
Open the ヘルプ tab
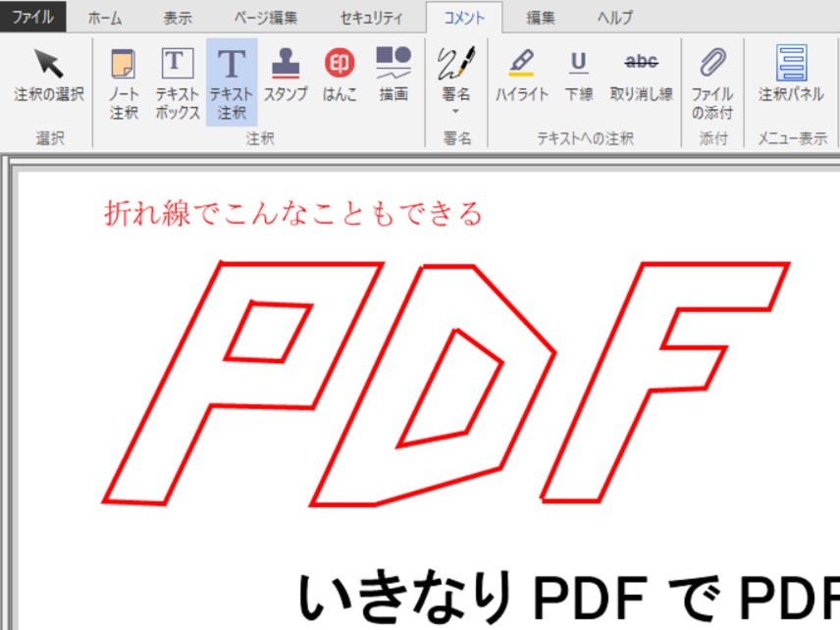[615, 18]
